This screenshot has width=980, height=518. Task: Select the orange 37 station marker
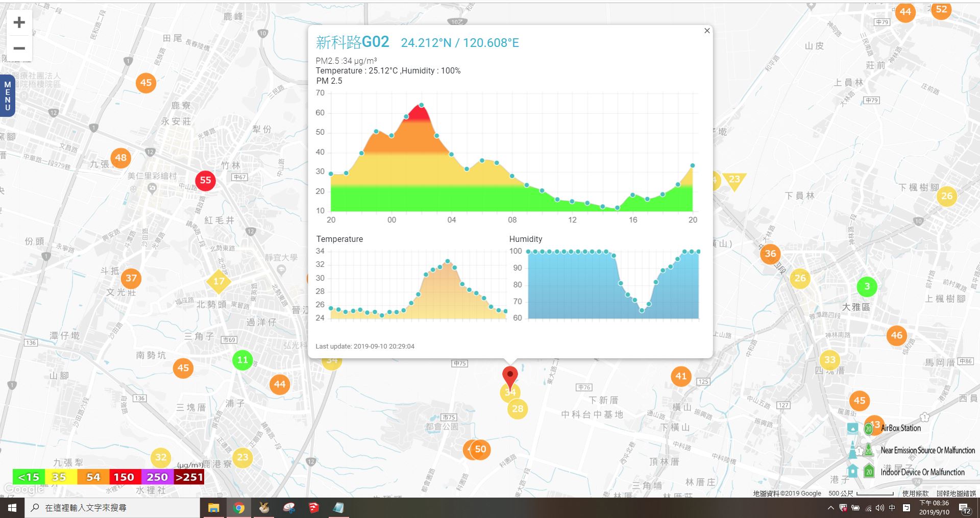131,278
